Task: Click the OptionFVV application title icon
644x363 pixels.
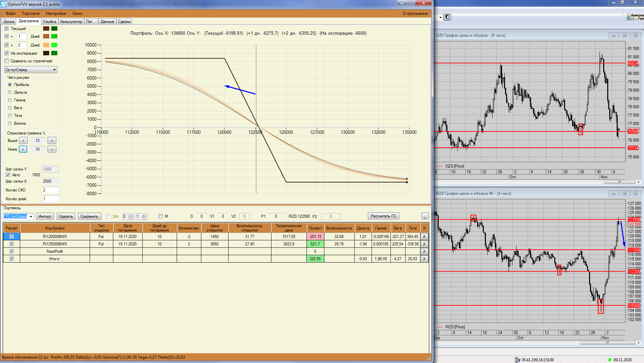Action: 3,4
